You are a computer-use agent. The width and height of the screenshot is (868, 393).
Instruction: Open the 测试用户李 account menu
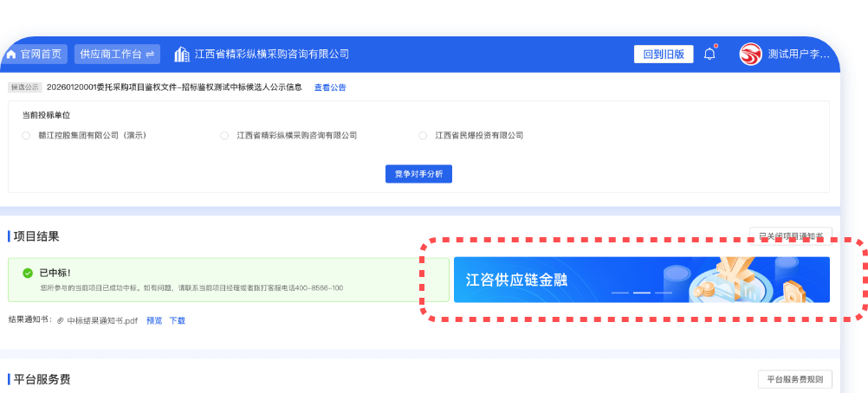coord(798,55)
